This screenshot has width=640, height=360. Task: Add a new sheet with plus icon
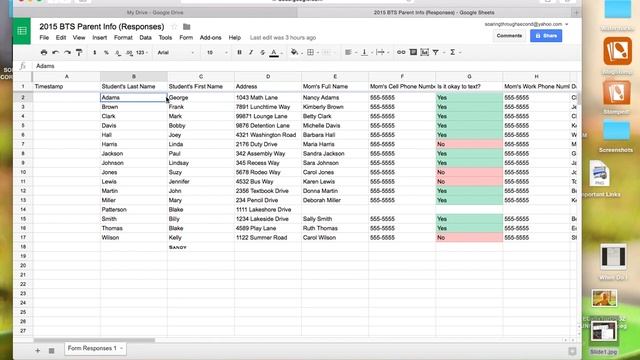38,350
